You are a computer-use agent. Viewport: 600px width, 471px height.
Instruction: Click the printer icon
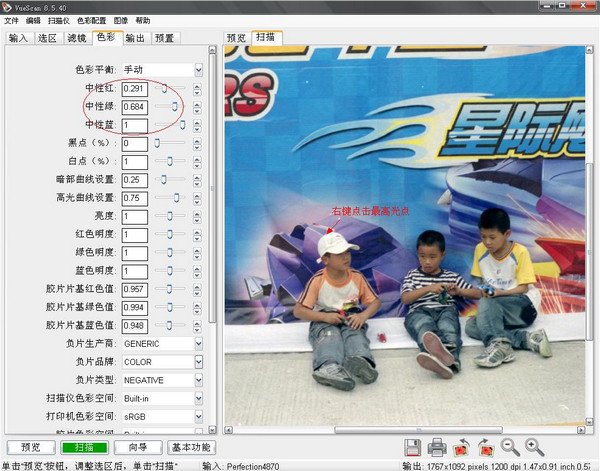[437, 448]
